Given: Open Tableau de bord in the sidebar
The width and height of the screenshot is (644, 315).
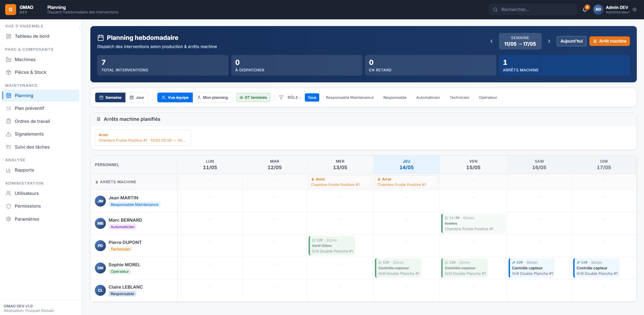Looking at the screenshot, I should coord(41,36).
